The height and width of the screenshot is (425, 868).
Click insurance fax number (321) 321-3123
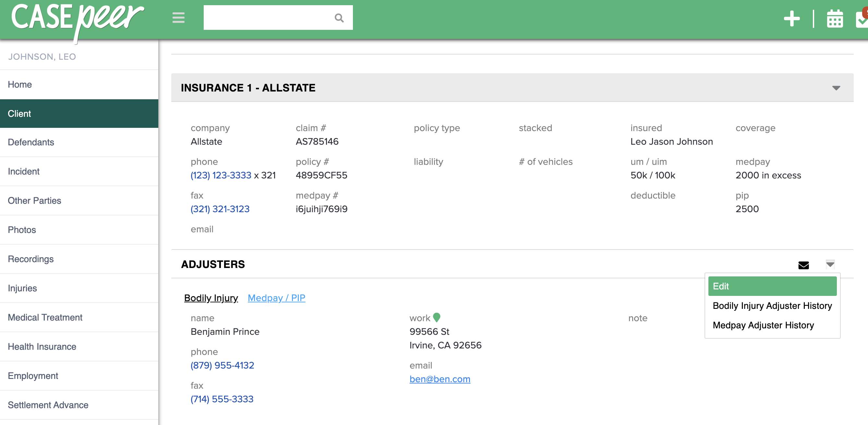click(220, 209)
